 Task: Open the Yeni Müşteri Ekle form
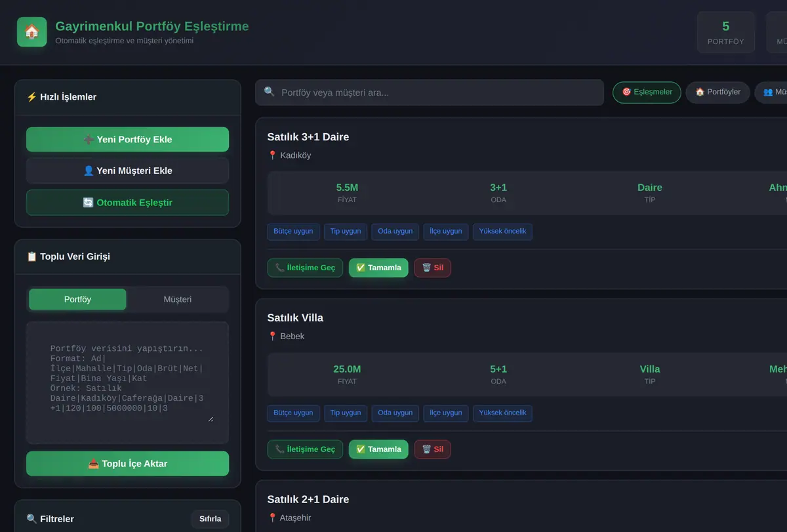tap(127, 171)
